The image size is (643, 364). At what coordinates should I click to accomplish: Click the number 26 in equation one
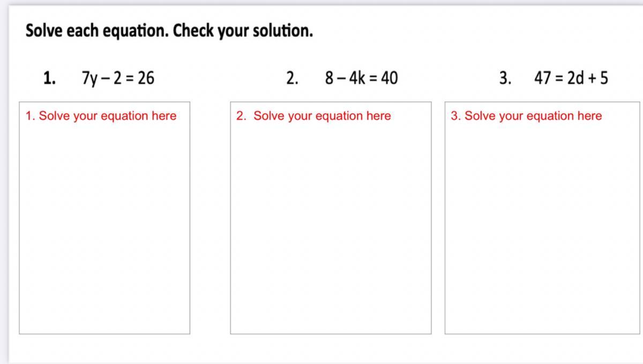click(x=146, y=78)
